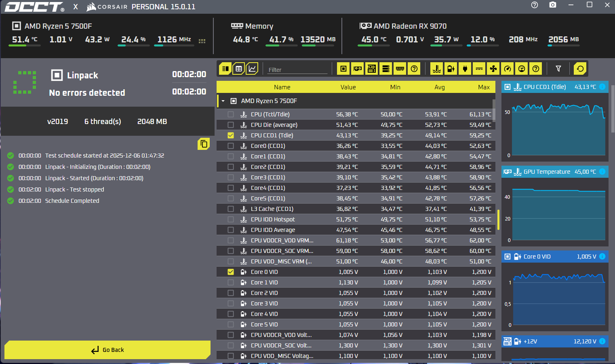Sort by the Name column header
The image size is (615, 364).
pyautogui.click(x=282, y=87)
